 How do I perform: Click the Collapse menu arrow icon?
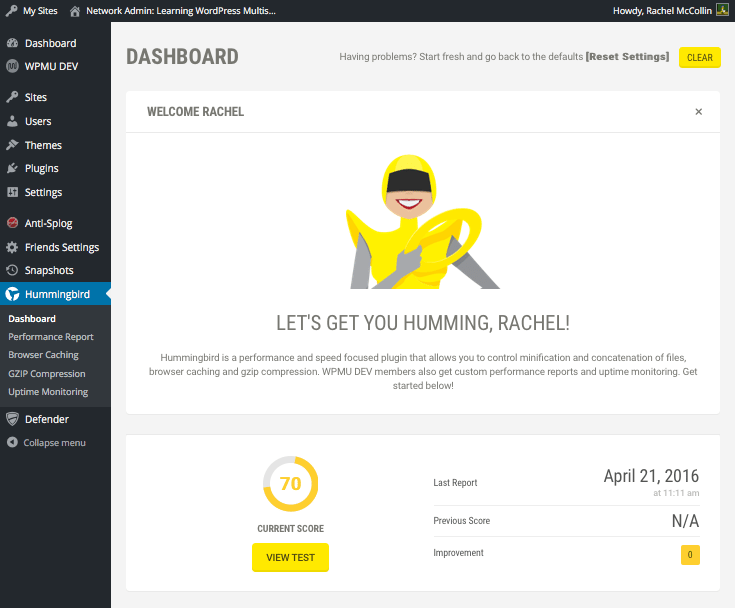(13, 442)
